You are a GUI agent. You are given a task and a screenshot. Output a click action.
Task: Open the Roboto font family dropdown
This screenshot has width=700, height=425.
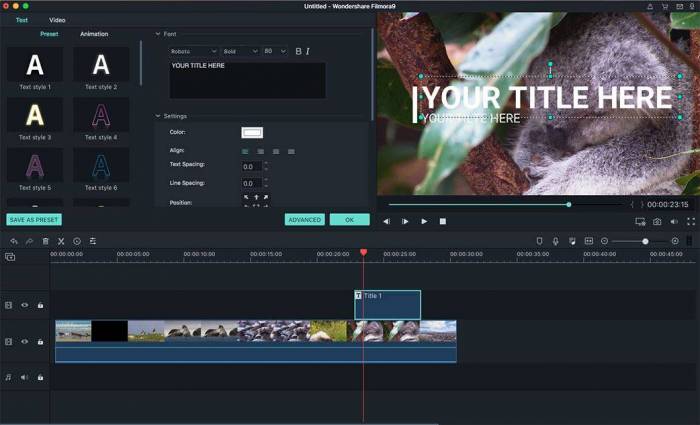[x=193, y=51]
